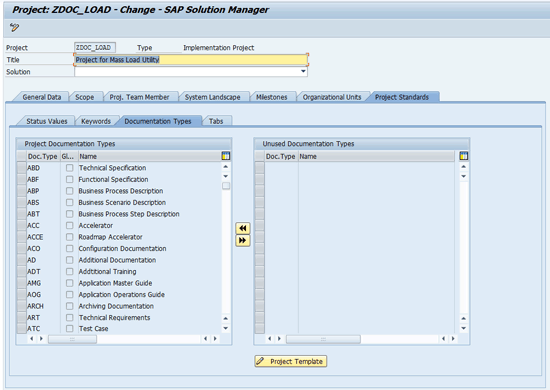The width and height of the screenshot is (550, 390).
Task: Click the horizontal scroll thumb under unused list
Action: point(323,339)
